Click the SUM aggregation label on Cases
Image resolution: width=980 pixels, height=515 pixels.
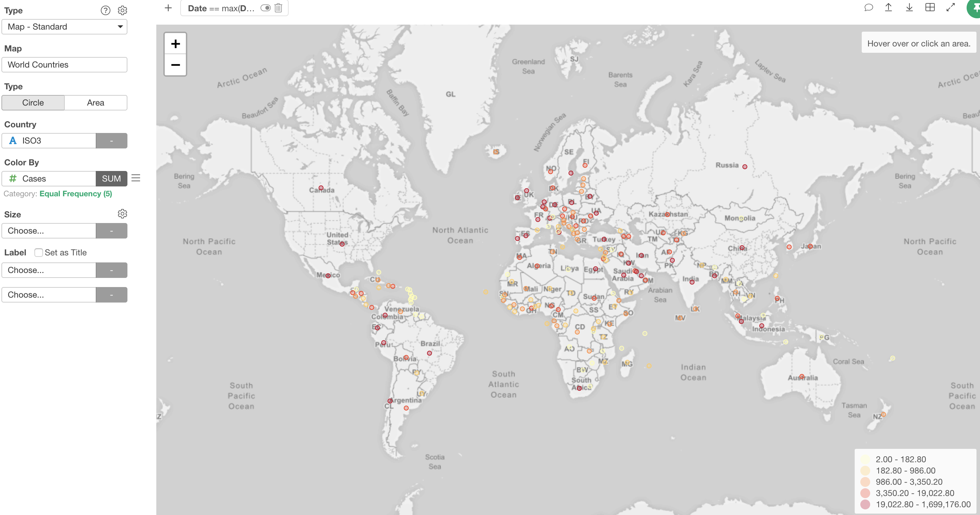pos(111,178)
